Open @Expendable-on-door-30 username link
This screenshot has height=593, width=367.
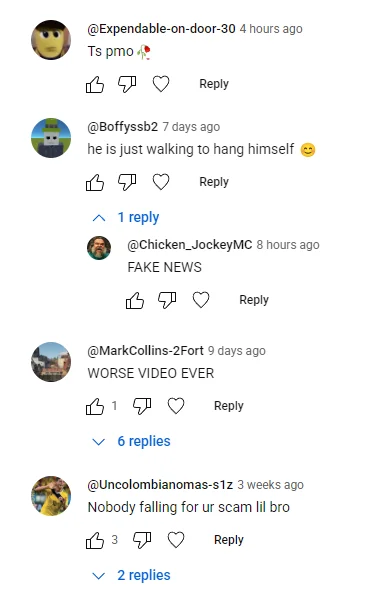coord(162,29)
